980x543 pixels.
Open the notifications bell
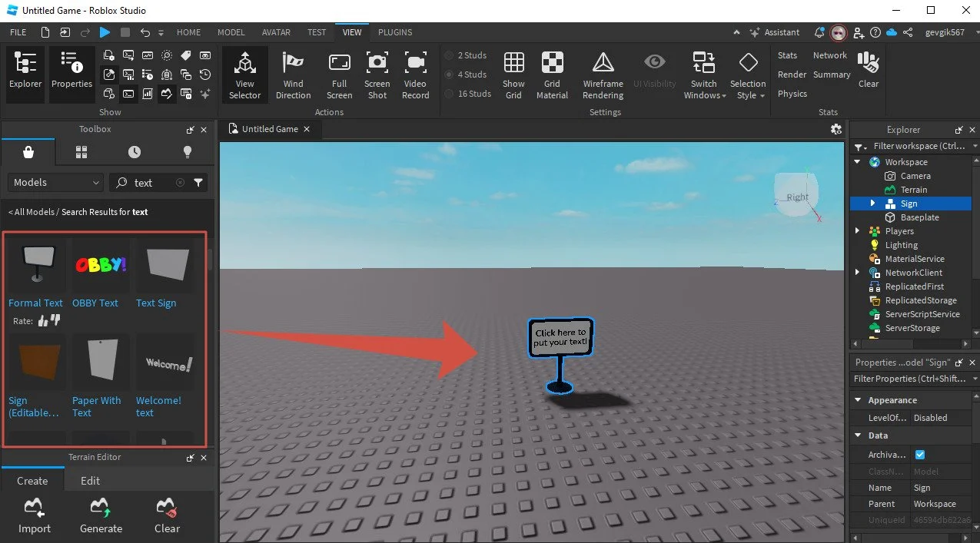tap(819, 32)
